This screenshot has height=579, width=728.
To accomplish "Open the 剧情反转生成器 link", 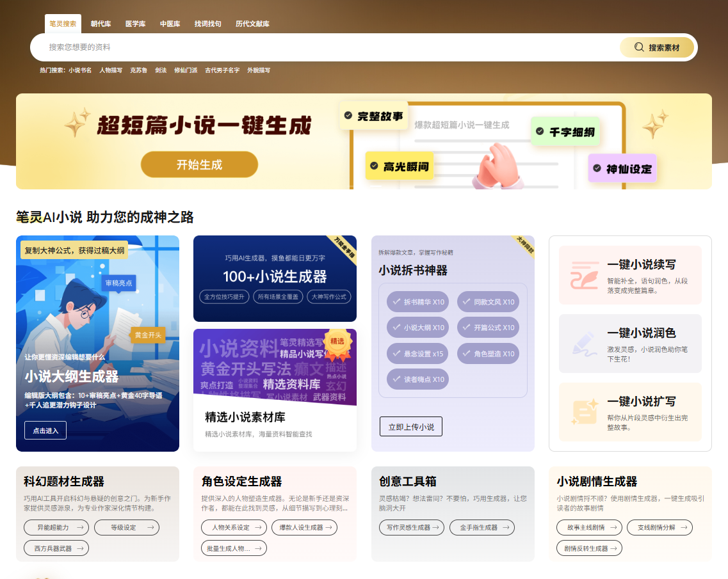I will point(589,548).
